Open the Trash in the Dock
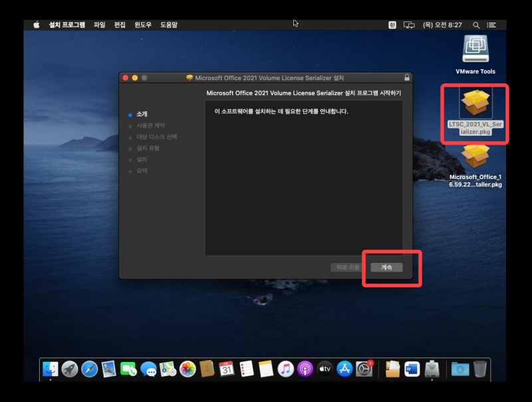 479,369
